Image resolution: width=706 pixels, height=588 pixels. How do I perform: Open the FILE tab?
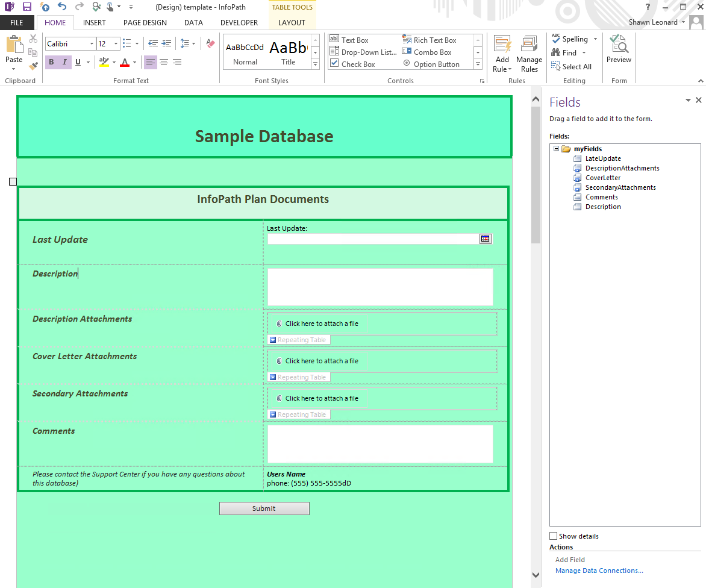point(17,22)
